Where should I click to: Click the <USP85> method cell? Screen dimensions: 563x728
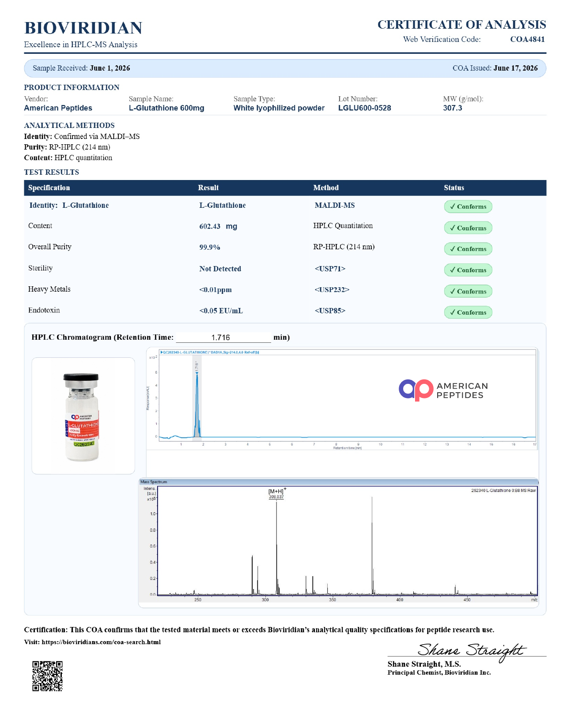330,311
